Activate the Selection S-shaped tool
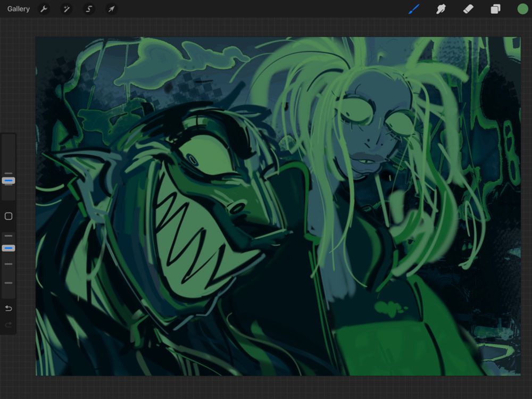Screen dimensions: 532x399 click(89, 9)
